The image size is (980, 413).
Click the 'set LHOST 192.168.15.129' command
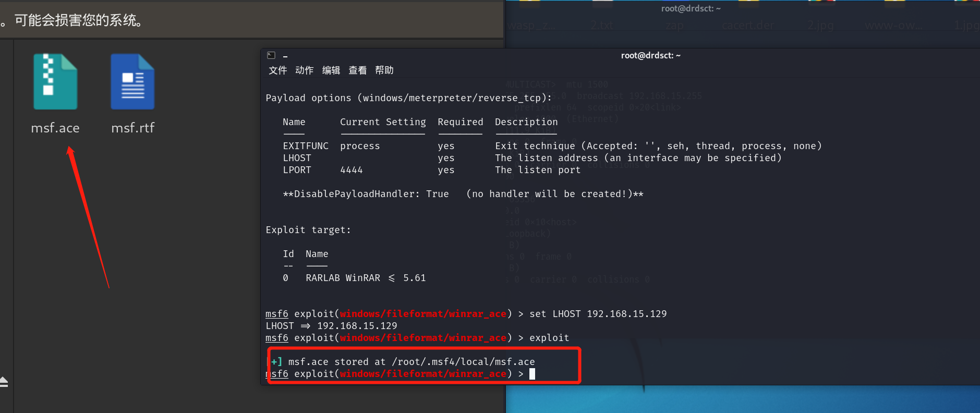(x=598, y=314)
